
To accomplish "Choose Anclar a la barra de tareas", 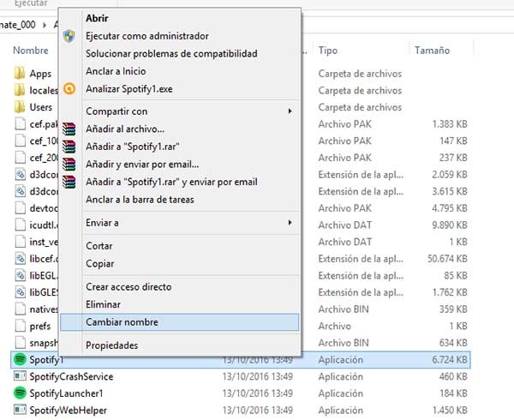I will coord(140,200).
